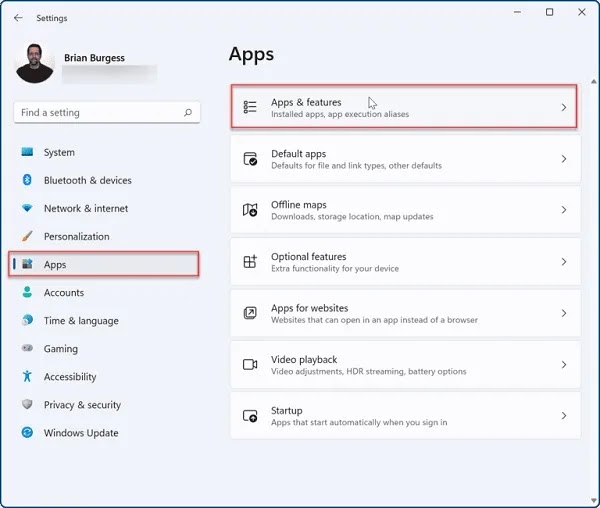Open Startup title

[x=287, y=410]
